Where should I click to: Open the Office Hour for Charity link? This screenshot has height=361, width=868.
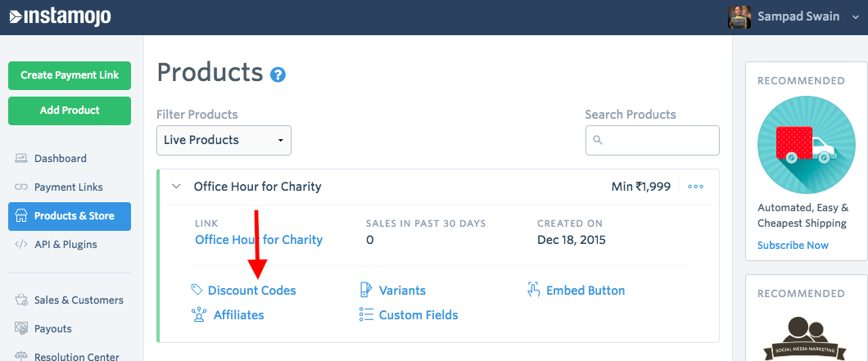pyautogui.click(x=259, y=240)
